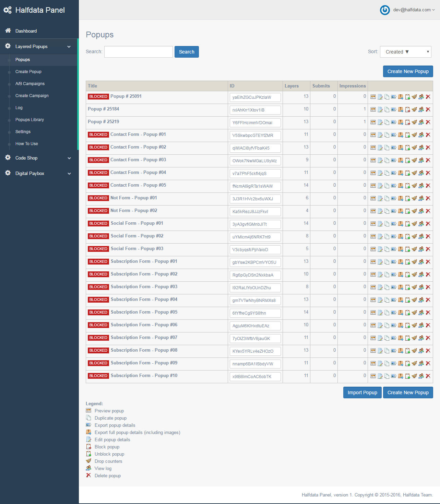Export full popup details for Social Form - Popup #02
Viewport: 440px width, 504px height.
(x=401, y=236)
